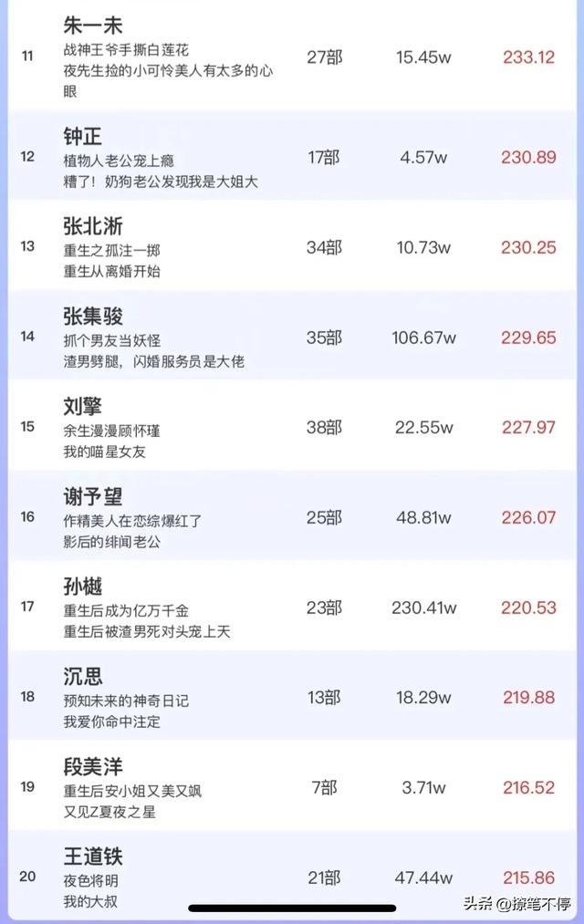584x924 pixels.
Task: Open actor 朱一未's profile name
Action: pos(93,26)
